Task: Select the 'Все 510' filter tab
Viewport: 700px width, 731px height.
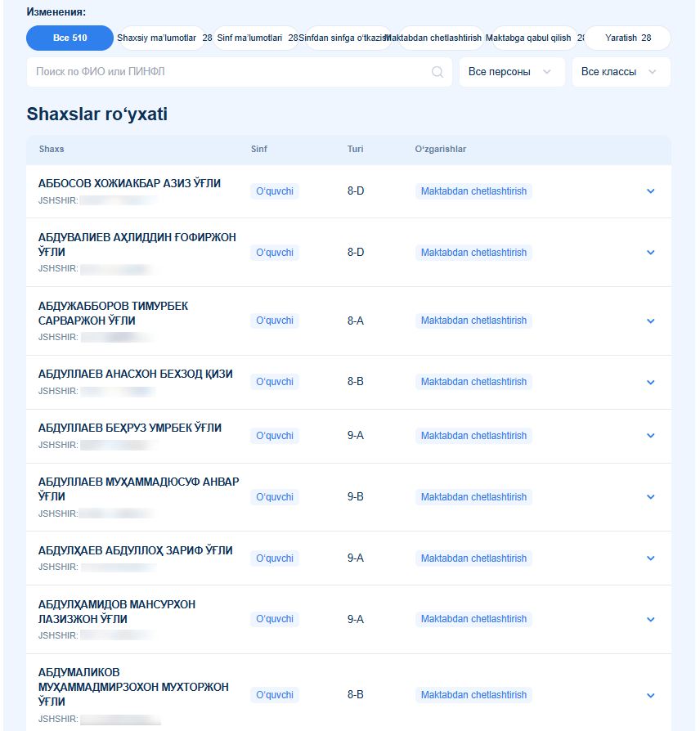Action: (x=70, y=38)
